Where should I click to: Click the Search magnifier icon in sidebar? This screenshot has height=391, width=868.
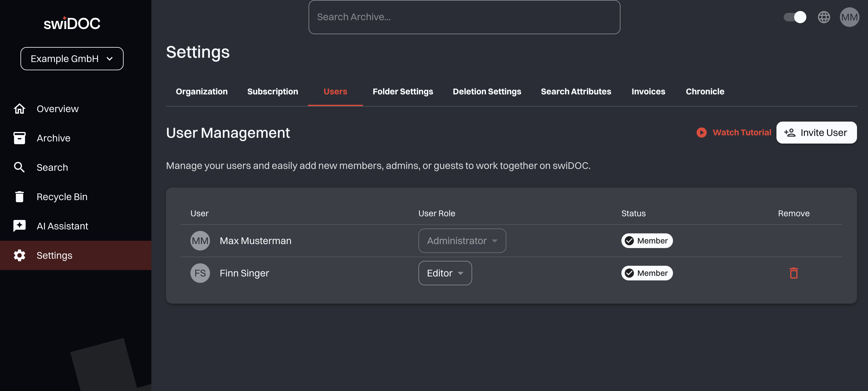(19, 167)
